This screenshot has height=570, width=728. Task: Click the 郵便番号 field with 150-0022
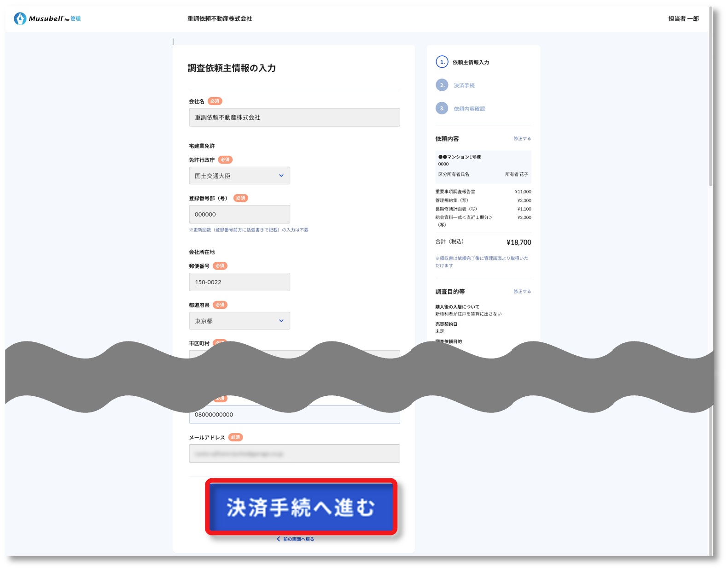(x=239, y=282)
